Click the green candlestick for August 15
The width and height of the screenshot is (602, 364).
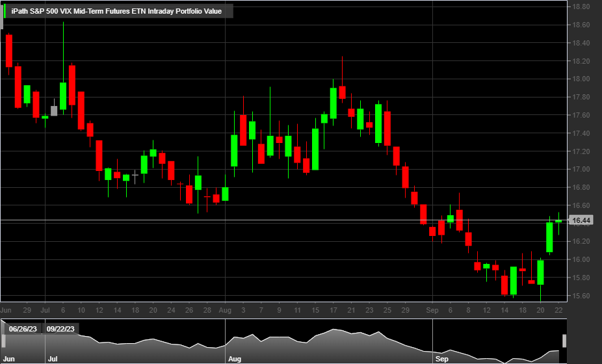(x=315, y=149)
